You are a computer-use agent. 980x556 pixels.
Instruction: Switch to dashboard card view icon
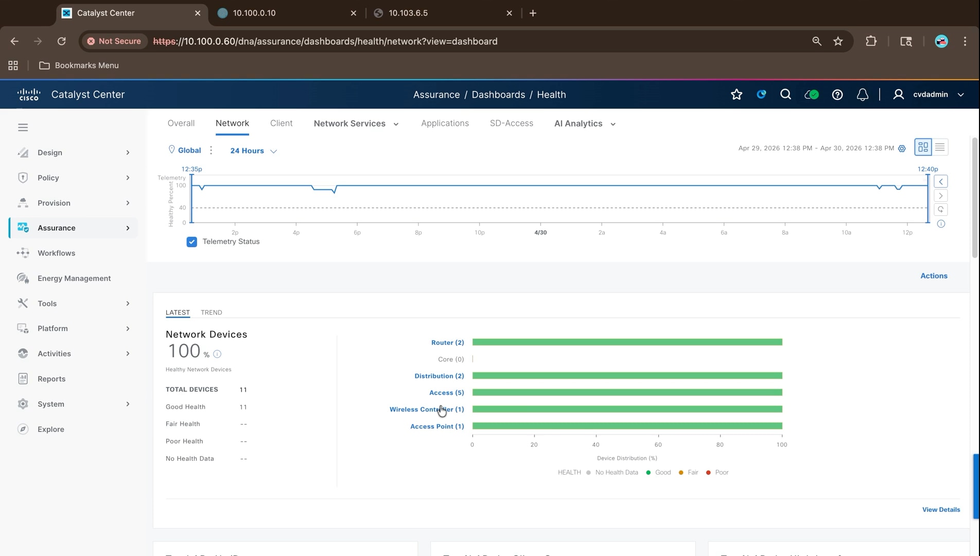tap(923, 147)
